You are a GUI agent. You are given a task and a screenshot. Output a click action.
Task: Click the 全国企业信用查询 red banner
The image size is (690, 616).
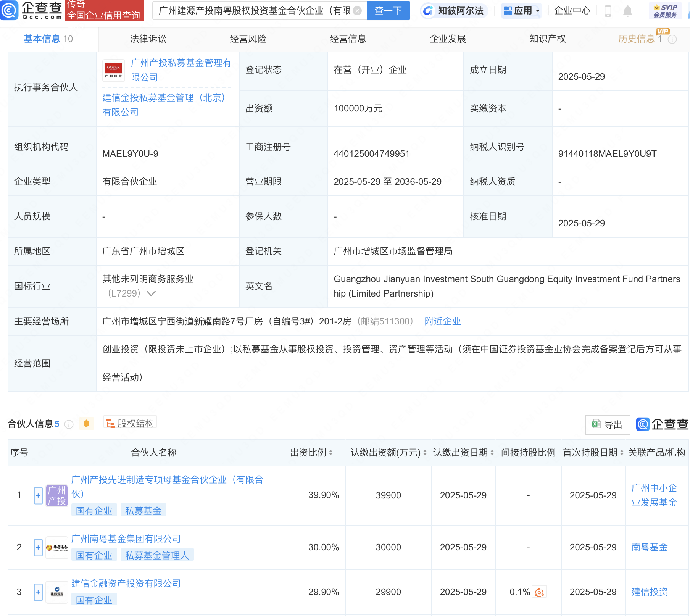point(104,11)
